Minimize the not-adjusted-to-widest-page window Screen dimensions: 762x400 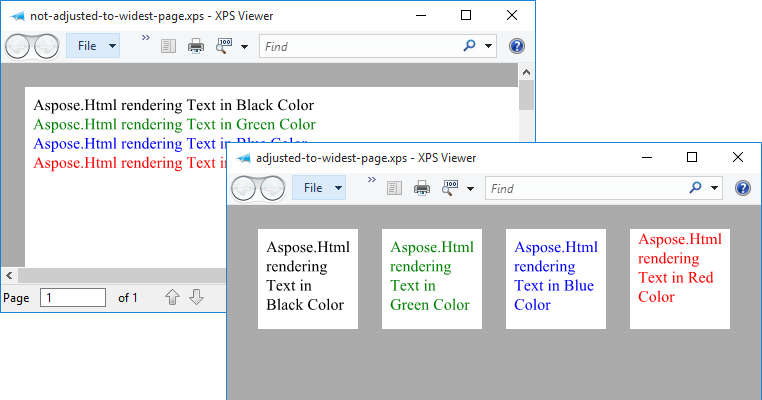pos(421,16)
